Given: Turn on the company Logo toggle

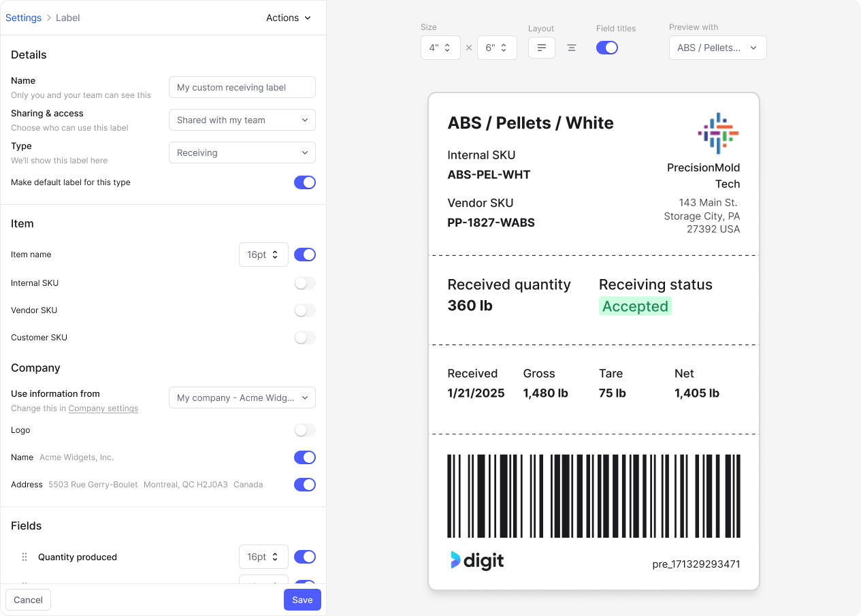Looking at the screenshot, I should [x=305, y=430].
